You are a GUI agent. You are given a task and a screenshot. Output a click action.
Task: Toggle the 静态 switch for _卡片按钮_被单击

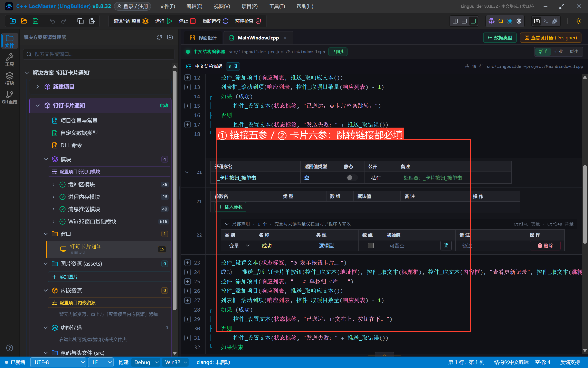point(352,178)
